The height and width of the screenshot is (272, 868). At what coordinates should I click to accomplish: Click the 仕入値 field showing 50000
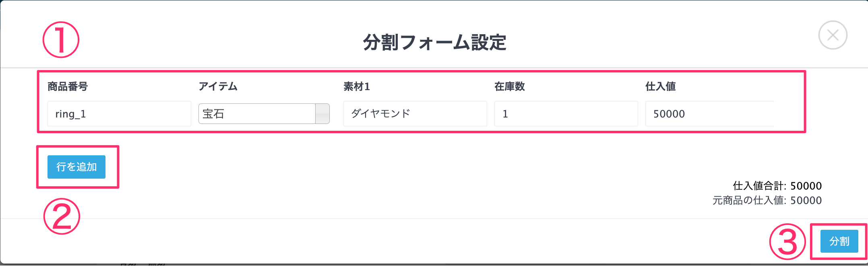click(x=710, y=113)
